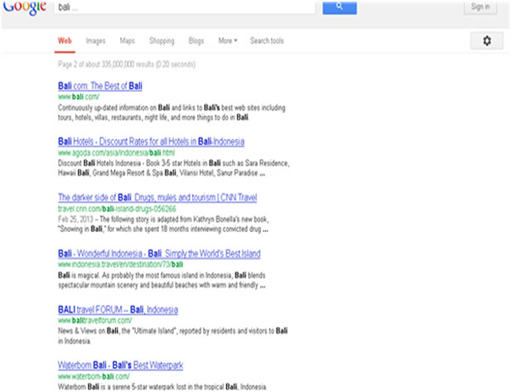520x392 pixels.
Task: Click the results count text Page 2
Action: tap(127, 64)
